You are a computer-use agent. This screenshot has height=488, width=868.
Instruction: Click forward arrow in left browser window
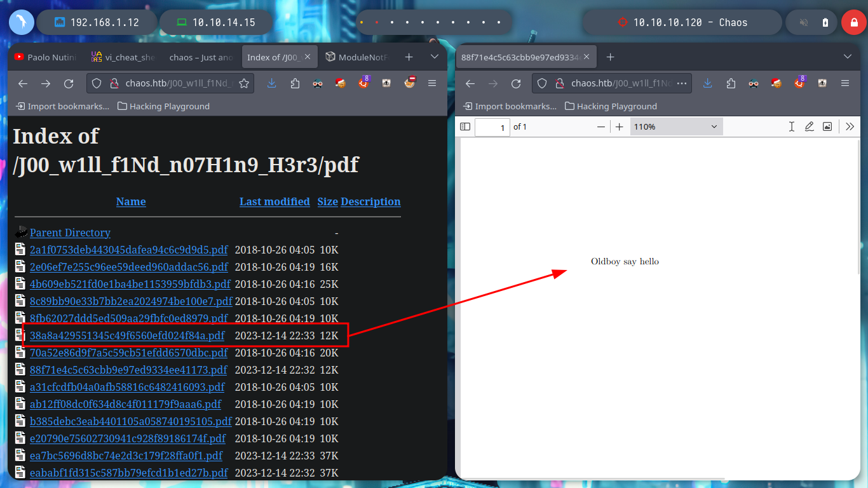tap(46, 83)
